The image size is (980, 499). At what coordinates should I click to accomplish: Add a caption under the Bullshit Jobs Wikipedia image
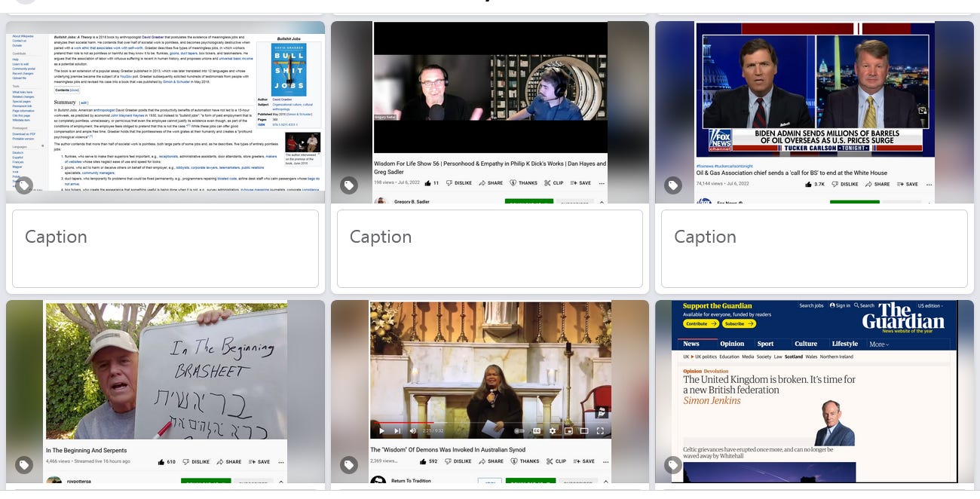pyautogui.click(x=166, y=249)
